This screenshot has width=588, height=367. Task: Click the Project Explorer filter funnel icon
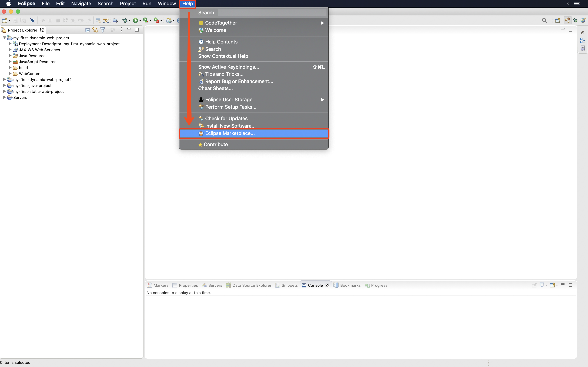click(x=103, y=30)
